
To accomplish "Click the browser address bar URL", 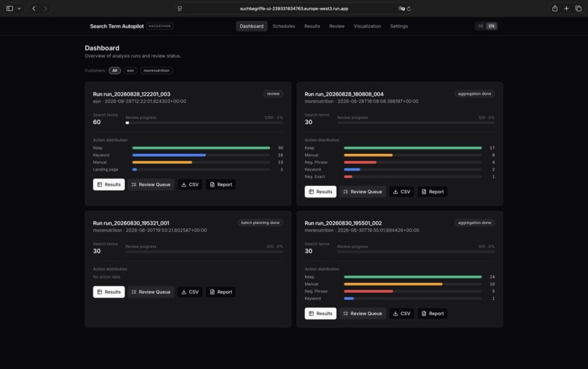I will 294,9.
